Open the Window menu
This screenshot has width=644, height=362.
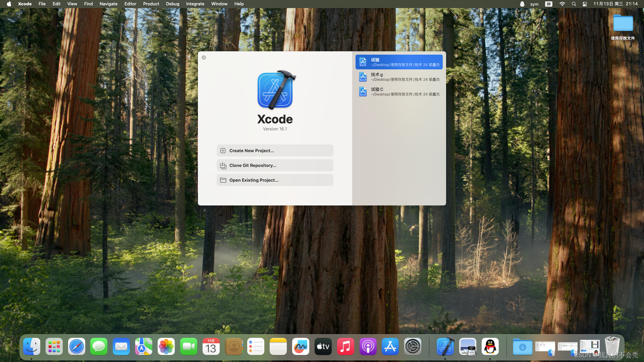[219, 4]
